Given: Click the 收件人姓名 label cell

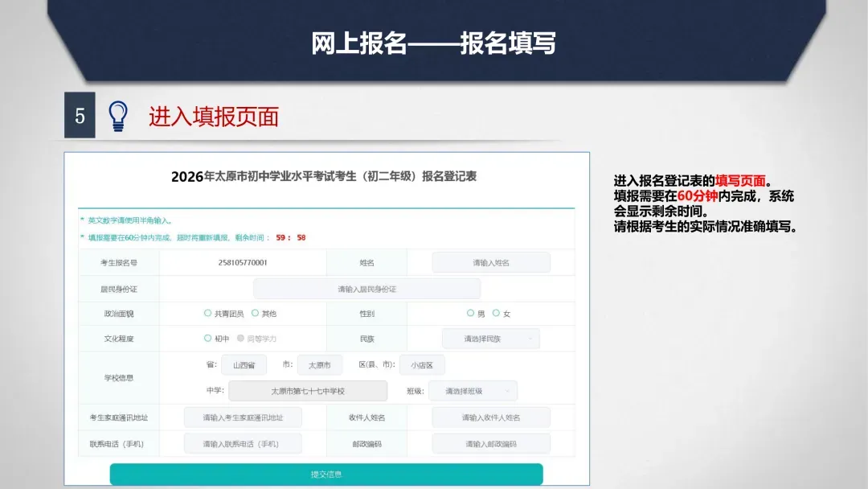Looking at the screenshot, I should pyautogui.click(x=366, y=417).
